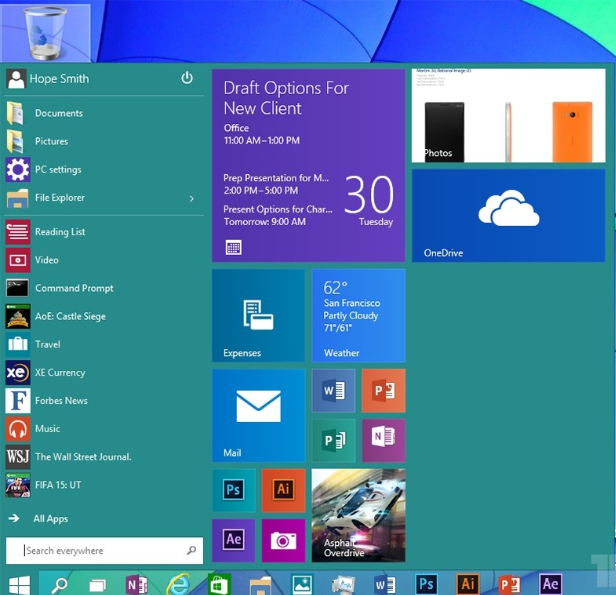Expand the File Explorer submenu arrow
The image size is (616, 595).
click(191, 198)
